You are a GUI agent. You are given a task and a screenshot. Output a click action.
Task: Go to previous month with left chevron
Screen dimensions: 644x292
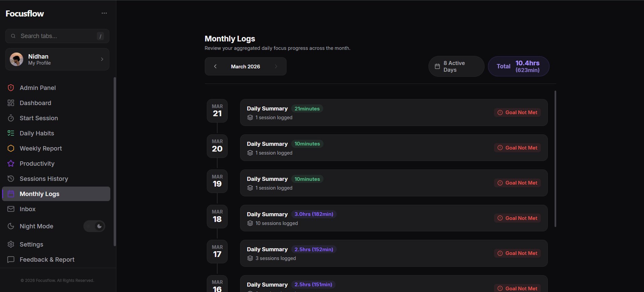tap(215, 66)
